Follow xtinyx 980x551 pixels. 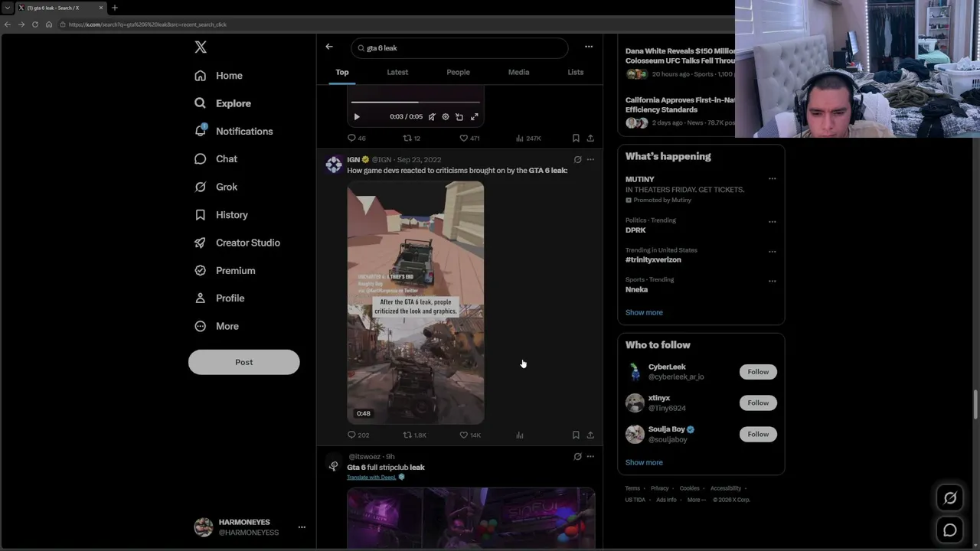click(758, 403)
